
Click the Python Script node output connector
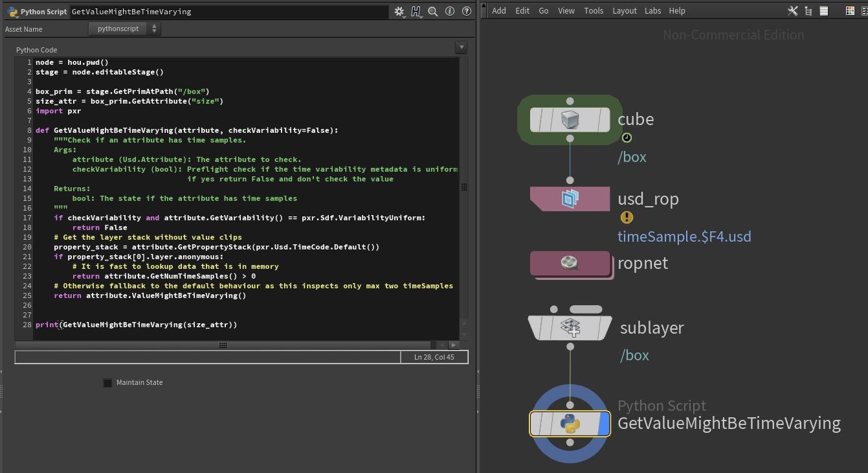(x=570, y=443)
